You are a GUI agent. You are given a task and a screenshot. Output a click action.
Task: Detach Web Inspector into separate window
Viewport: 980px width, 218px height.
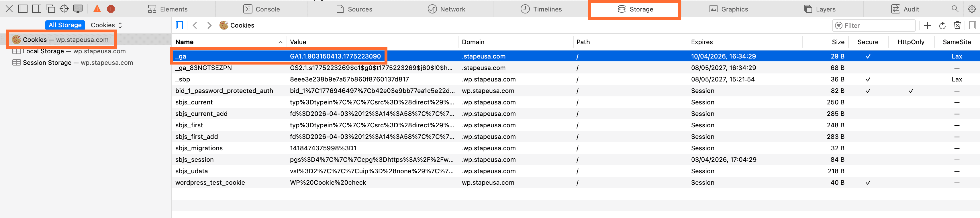[50, 9]
